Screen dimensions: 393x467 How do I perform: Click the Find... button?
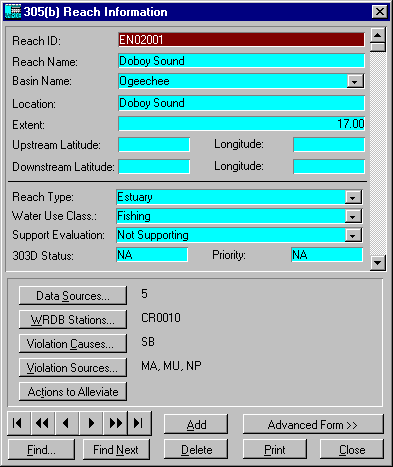41,450
